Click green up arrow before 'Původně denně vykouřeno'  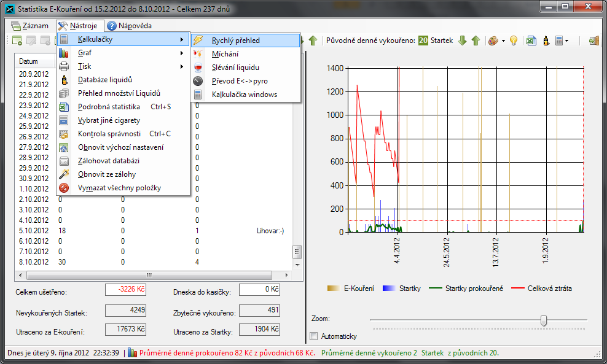pyautogui.click(x=313, y=41)
